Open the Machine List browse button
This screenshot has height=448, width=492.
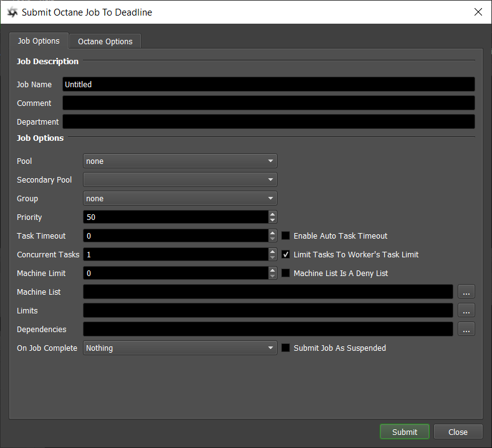point(466,292)
